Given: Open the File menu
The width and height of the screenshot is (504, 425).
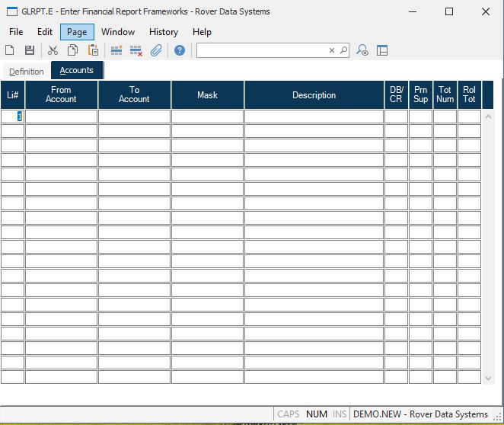Looking at the screenshot, I should [16, 32].
